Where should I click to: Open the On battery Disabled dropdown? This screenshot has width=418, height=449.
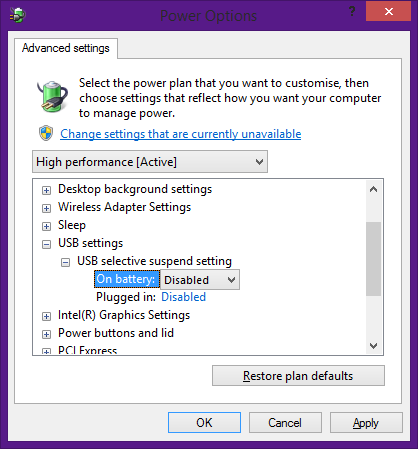[200, 280]
